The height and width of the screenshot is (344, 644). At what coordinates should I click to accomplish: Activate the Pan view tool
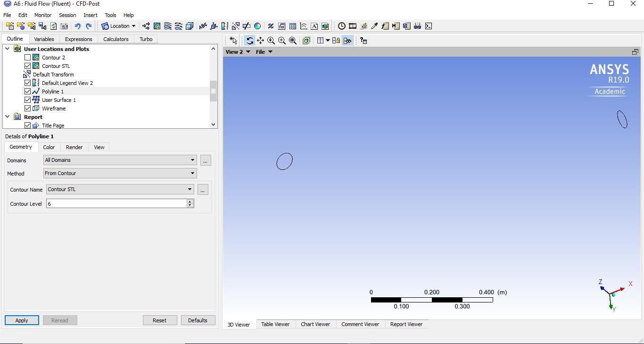point(260,41)
